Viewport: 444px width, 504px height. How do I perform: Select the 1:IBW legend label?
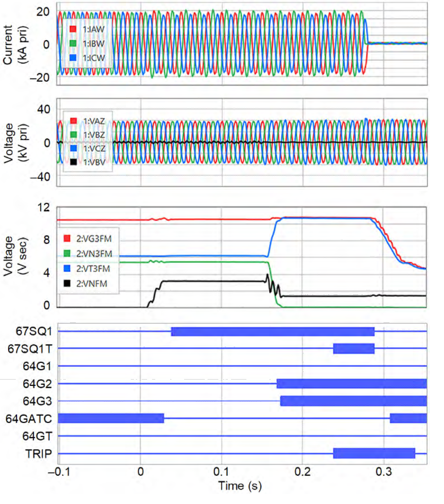[93, 44]
